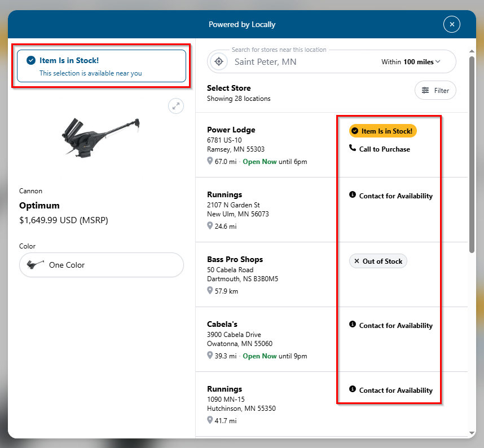
Task: Close the Locally dialog with X
Action: coord(452,24)
